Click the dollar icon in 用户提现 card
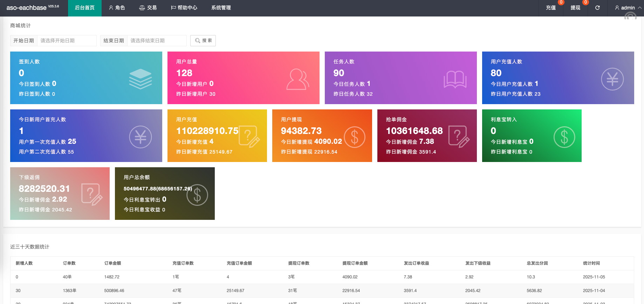The width and height of the screenshot is (644, 304). click(x=354, y=137)
